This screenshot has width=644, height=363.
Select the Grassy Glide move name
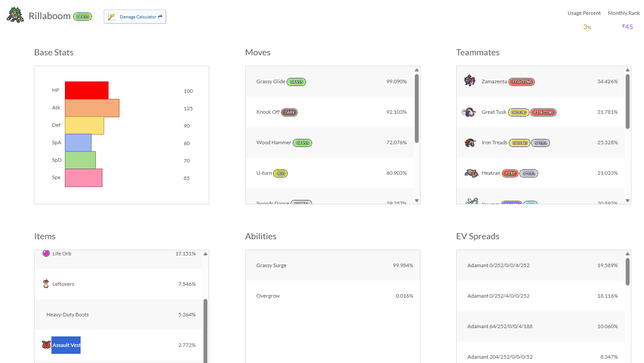point(271,81)
